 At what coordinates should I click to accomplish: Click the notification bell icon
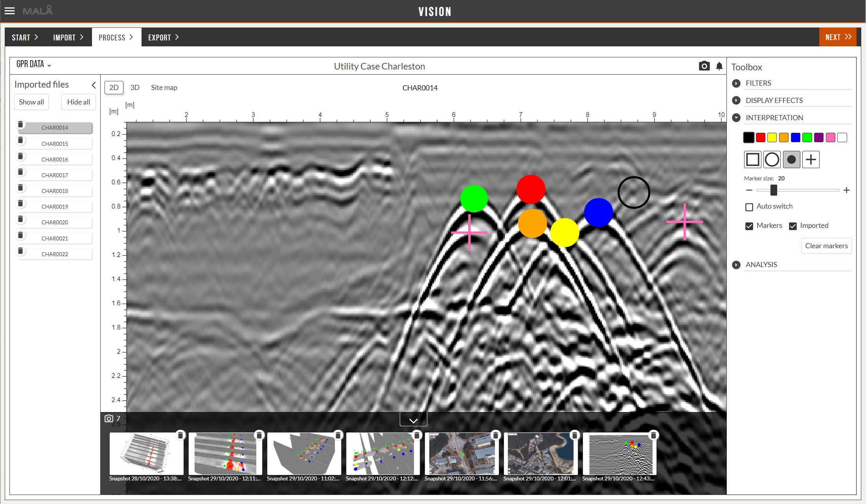pyautogui.click(x=719, y=66)
